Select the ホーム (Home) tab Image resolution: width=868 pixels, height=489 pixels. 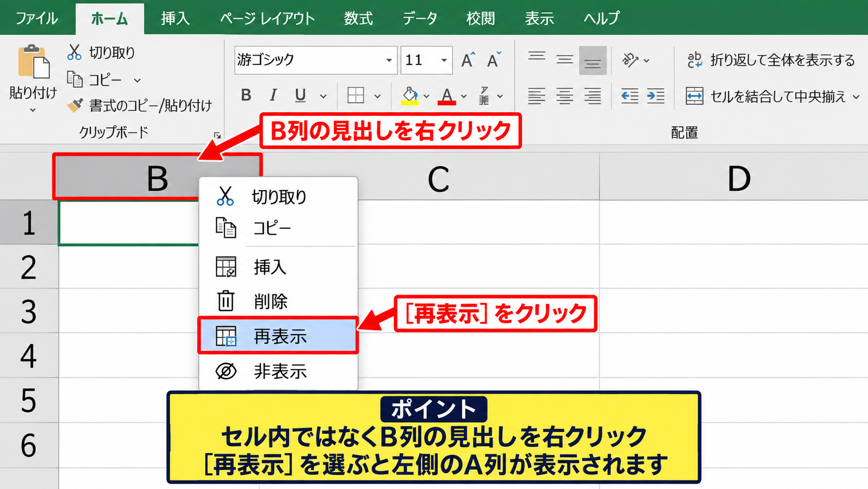(110, 19)
